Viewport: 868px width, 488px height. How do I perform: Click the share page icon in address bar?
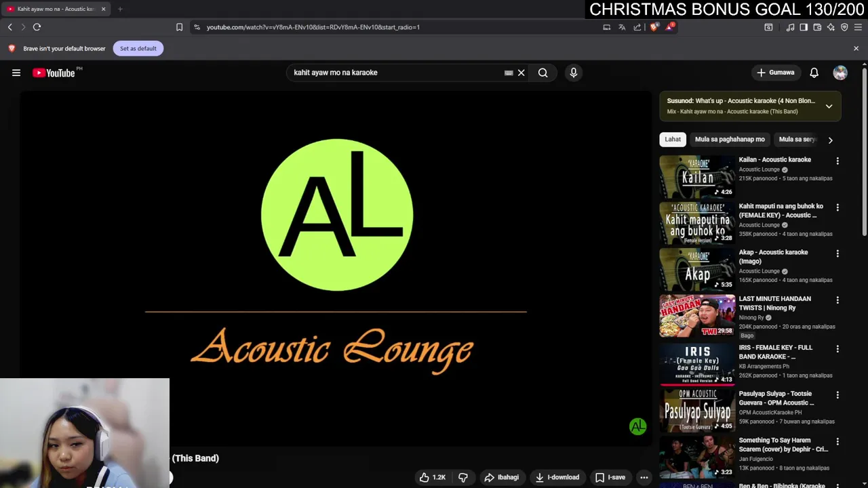pyautogui.click(x=637, y=27)
